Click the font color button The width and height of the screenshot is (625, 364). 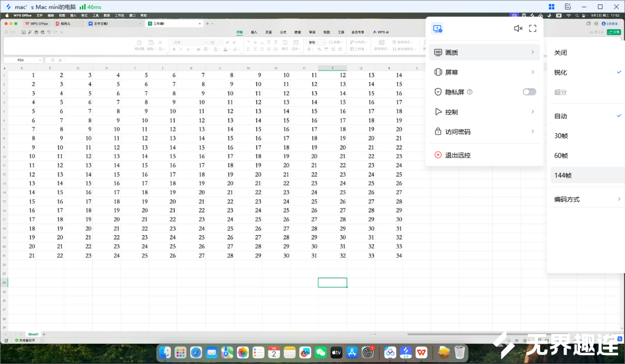coord(225,49)
